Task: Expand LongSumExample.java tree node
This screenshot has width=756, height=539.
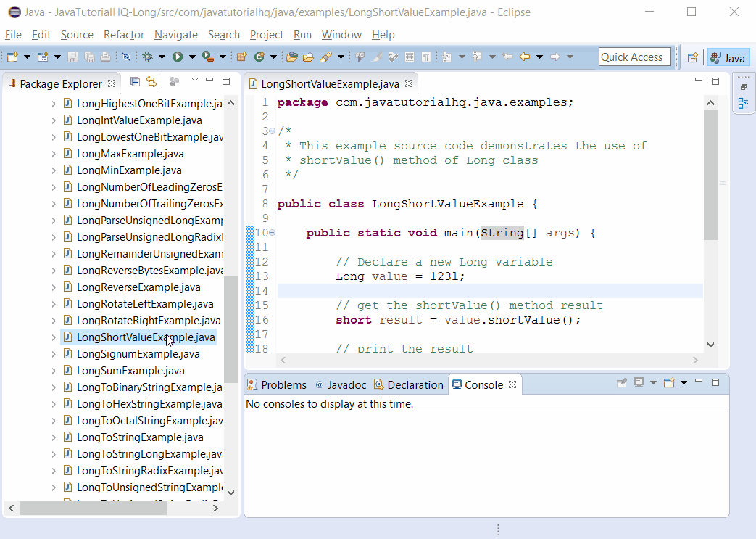Action: 54,371
